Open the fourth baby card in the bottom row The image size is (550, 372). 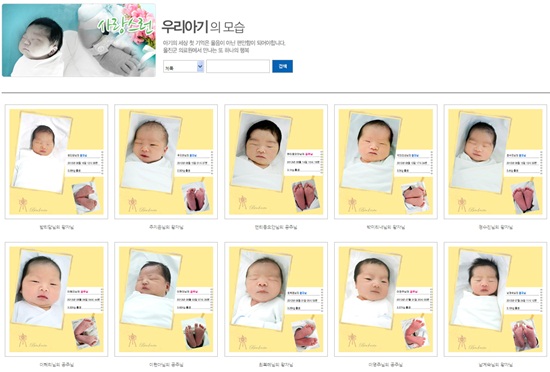pyautogui.click(x=386, y=299)
